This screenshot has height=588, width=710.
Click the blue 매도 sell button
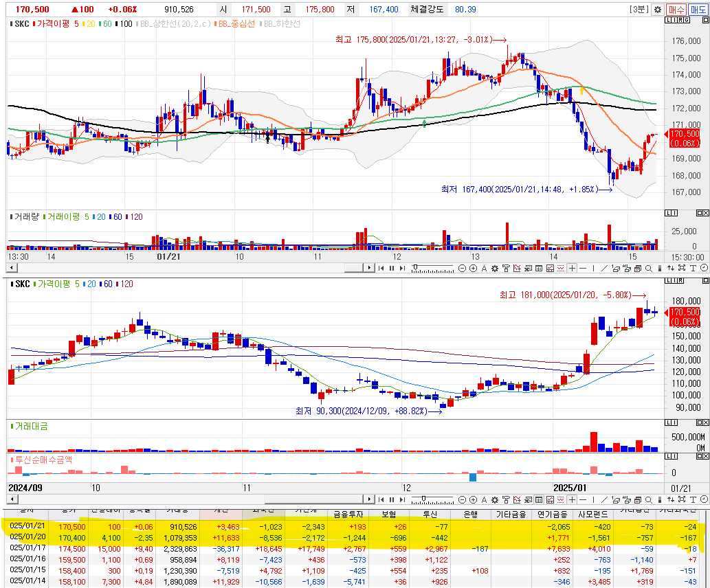698,9
